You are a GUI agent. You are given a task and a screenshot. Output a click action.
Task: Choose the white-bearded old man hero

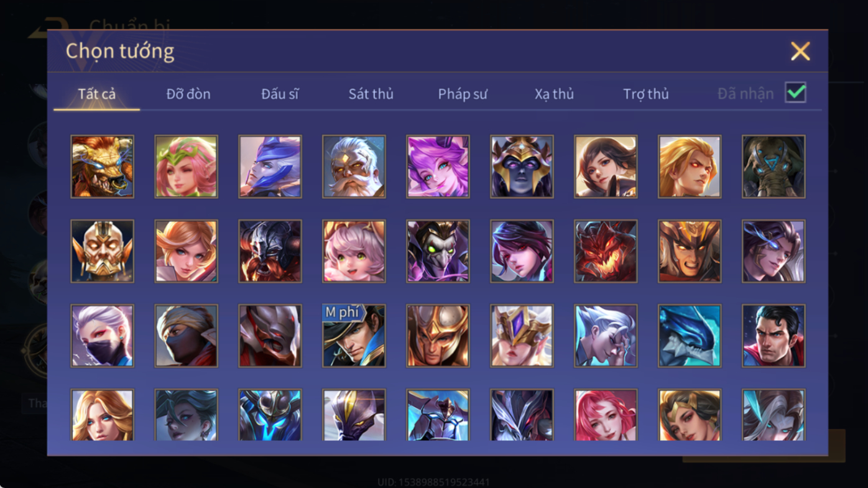[354, 167]
